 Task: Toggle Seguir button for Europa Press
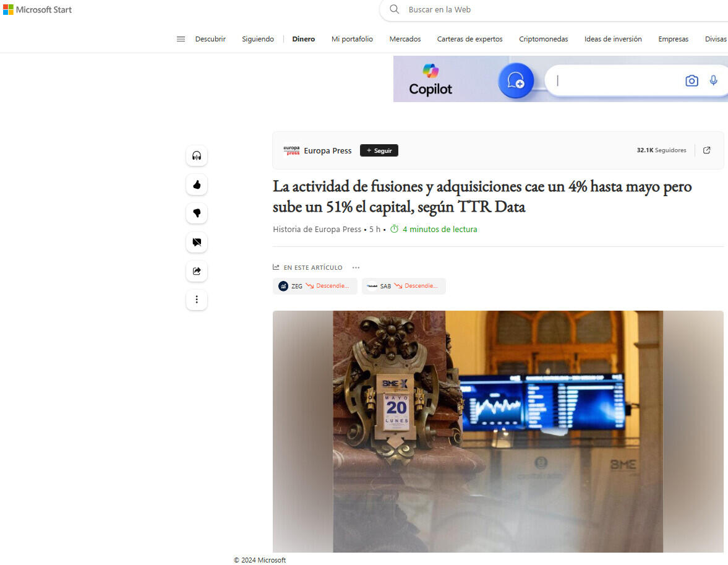coord(379,150)
